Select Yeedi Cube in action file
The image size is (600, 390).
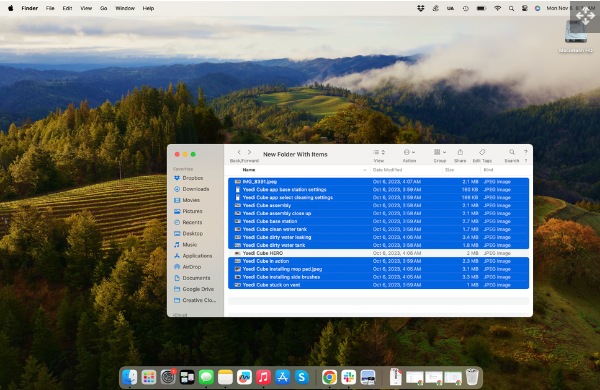tap(378, 261)
